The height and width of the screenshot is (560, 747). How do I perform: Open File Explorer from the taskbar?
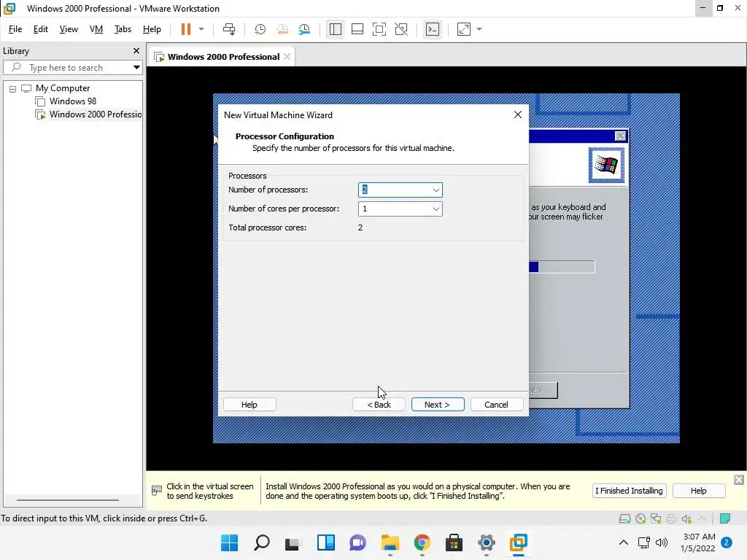[390, 542]
